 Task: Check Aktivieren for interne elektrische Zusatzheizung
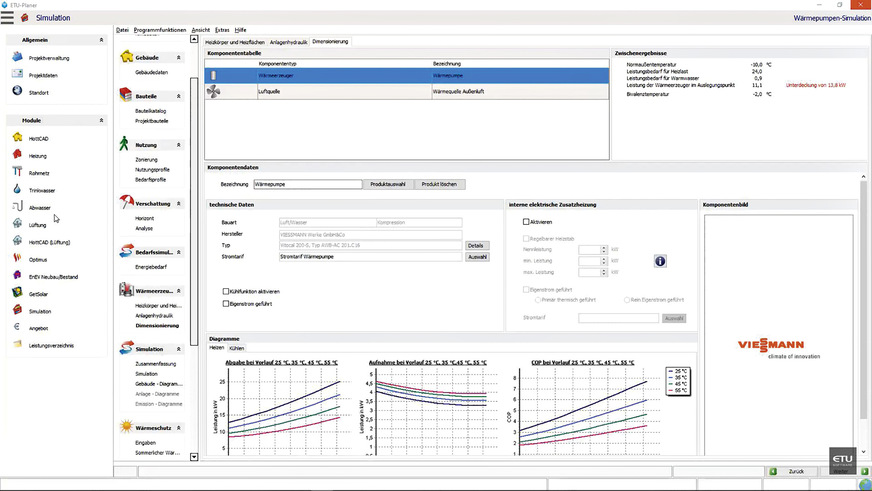[527, 221]
